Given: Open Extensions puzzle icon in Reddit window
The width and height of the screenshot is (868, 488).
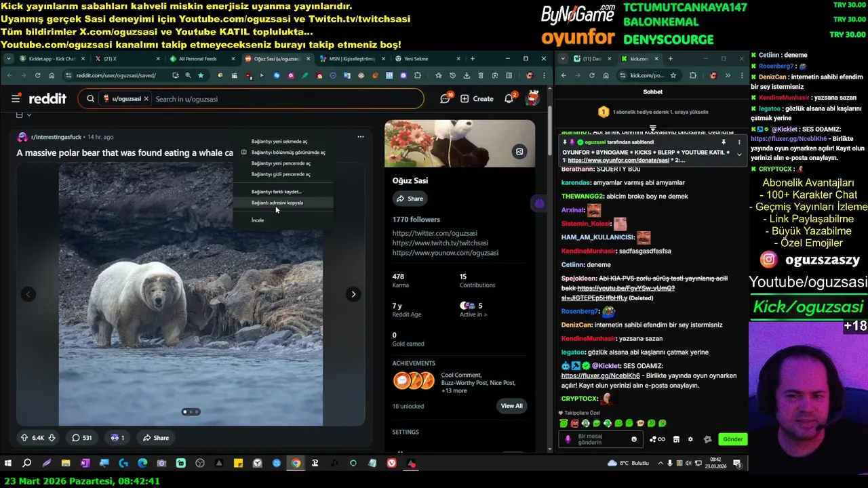Looking at the screenshot, I should [418, 75].
